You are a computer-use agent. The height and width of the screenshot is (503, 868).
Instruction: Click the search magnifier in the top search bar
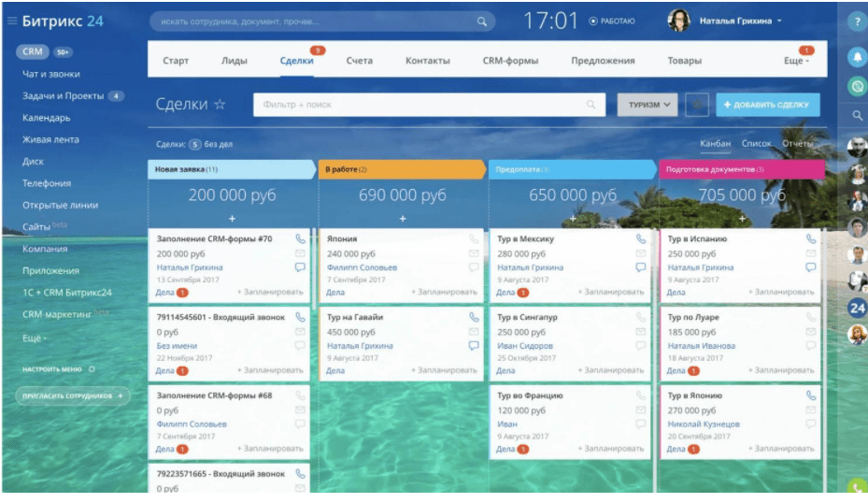coord(481,22)
